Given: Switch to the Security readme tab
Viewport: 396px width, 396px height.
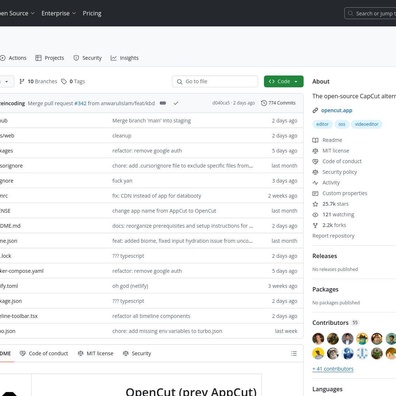Looking at the screenshot, I should point(137,353).
